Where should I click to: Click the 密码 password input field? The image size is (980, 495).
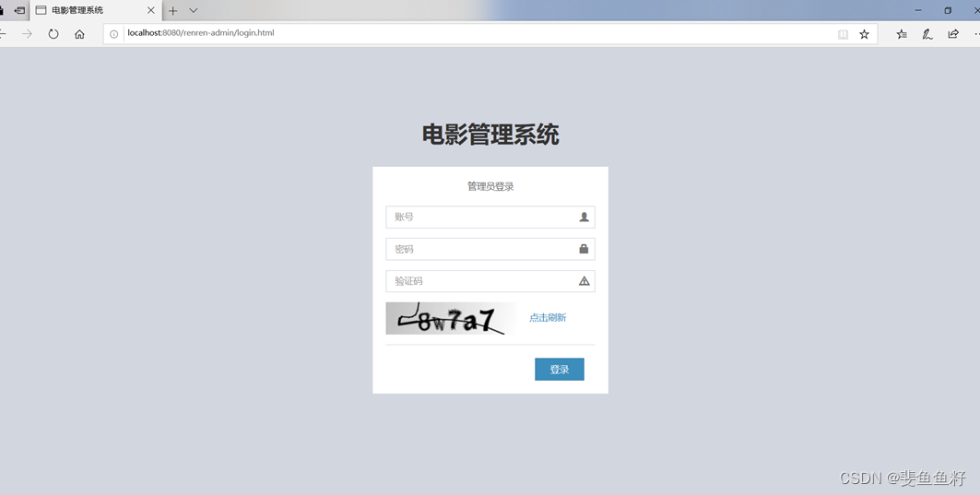tap(490, 249)
